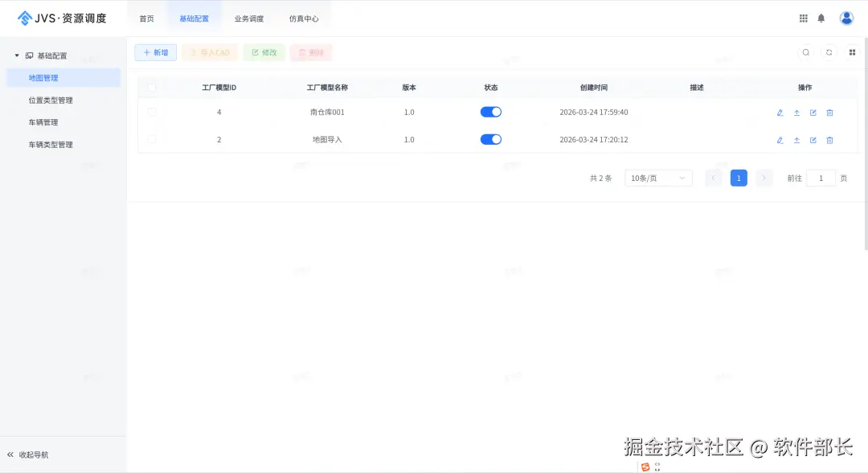
Task: Click the delete trash icon for 地图导入
Action: (829, 139)
